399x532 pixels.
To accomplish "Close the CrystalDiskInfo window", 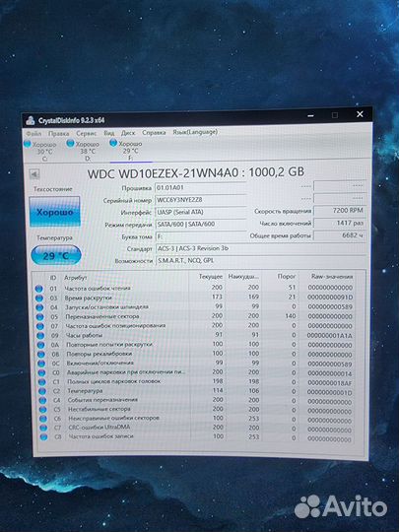I will (x=360, y=114).
